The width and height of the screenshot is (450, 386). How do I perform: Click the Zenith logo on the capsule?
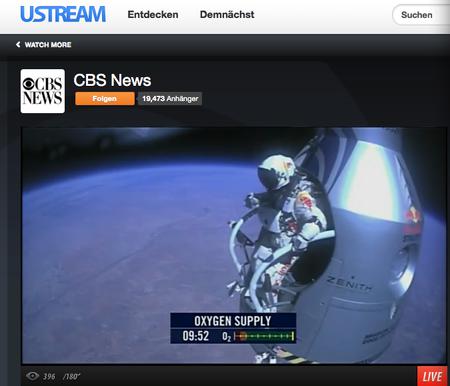pyautogui.click(x=349, y=284)
